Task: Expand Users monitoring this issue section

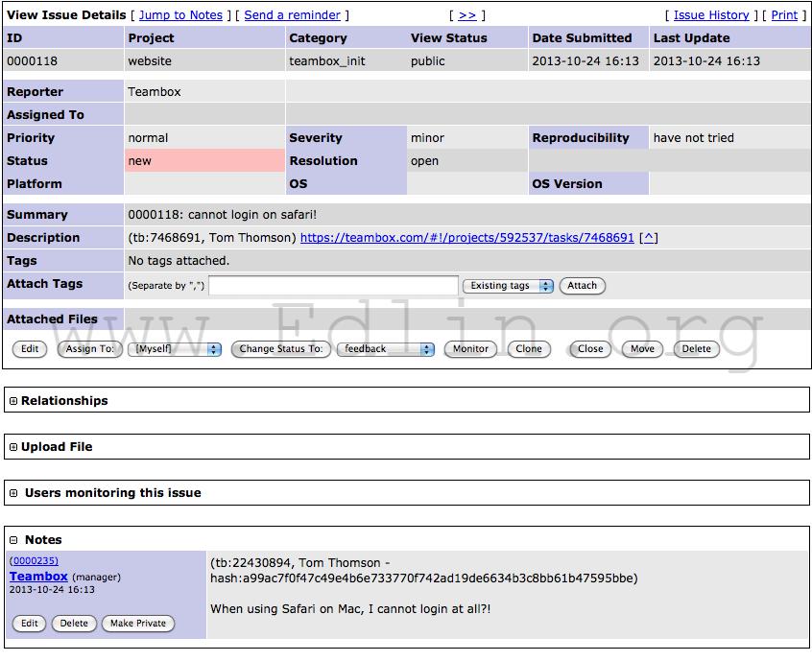Action: pos(13,493)
